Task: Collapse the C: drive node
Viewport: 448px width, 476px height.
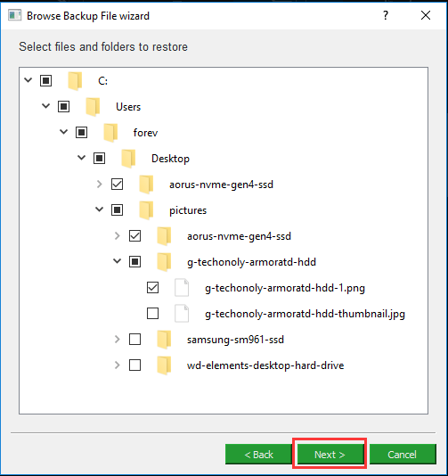Action: [29, 80]
